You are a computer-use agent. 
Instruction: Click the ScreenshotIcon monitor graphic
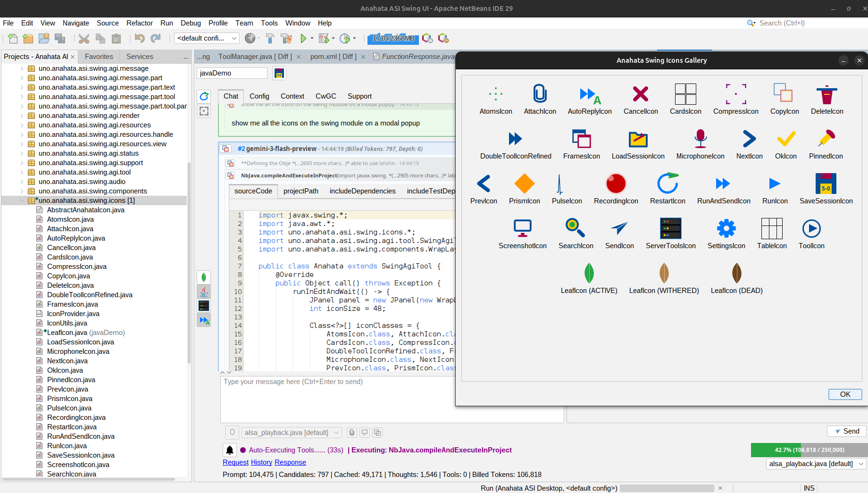click(x=522, y=227)
